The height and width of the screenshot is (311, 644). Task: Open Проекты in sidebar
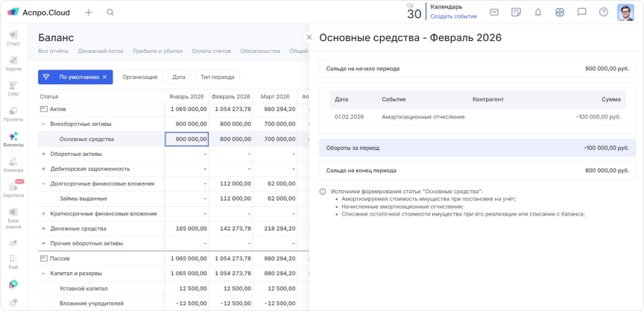pos(13,114)
